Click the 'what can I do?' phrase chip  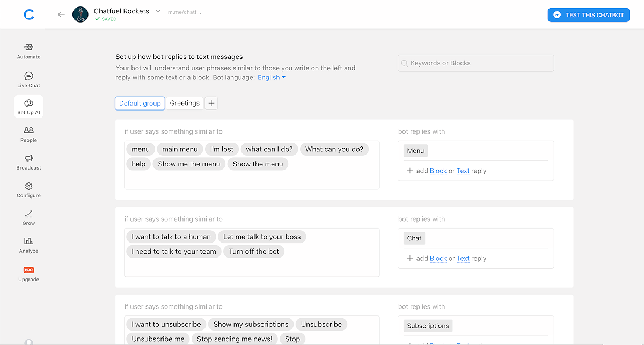(269, 149)
